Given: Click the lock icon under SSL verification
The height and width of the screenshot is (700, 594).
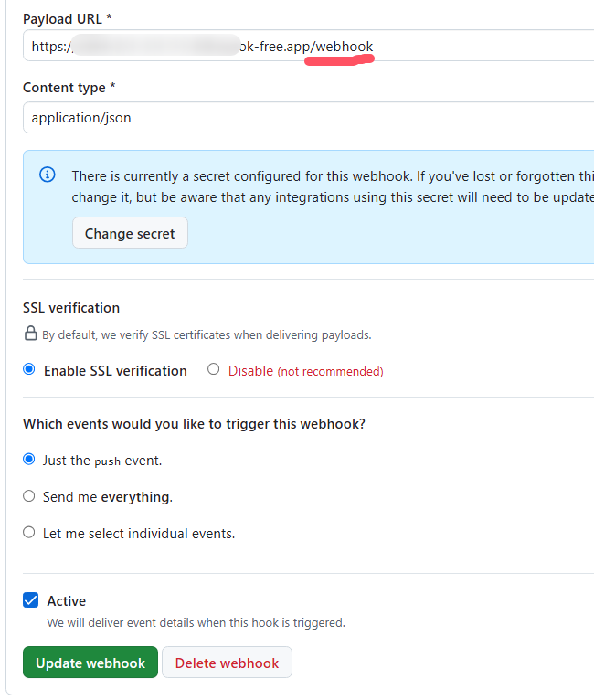Looking at the screenshot, I should point(30,334).
